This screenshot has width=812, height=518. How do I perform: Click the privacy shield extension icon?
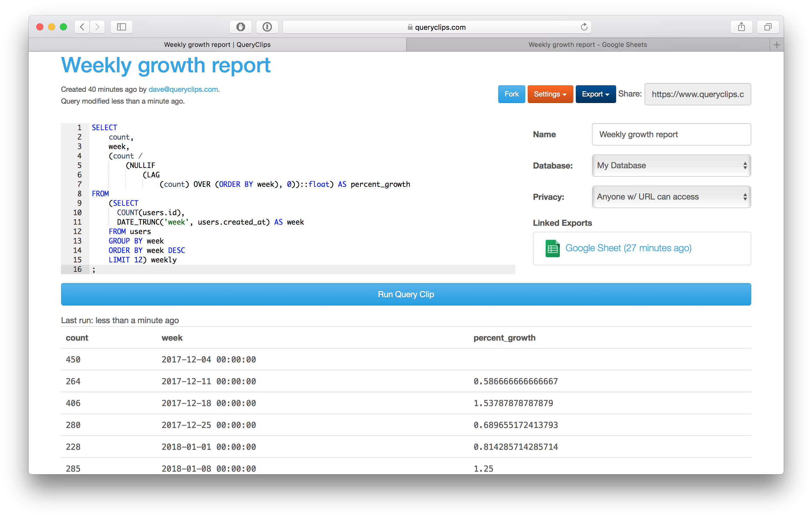point(240,27)
